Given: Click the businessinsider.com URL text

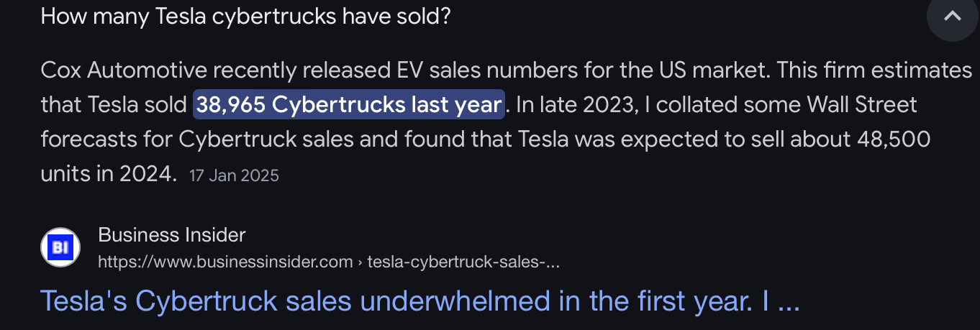Looking at the screenshot, I should [x=225, y=262].
